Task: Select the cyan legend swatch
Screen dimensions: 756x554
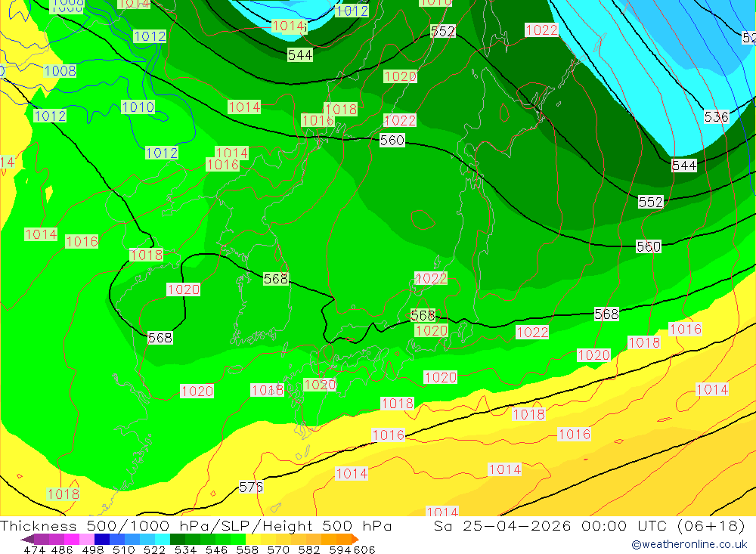Action: click(163, 539)
